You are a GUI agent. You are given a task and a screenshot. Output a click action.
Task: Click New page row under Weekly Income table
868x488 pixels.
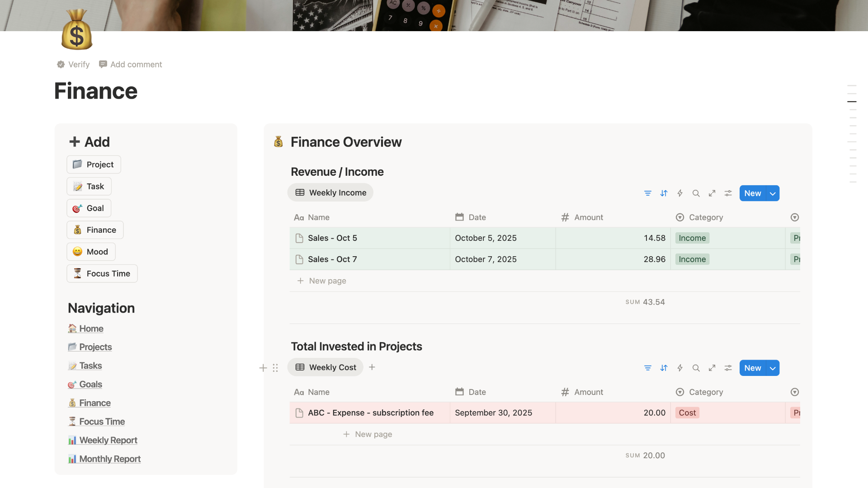327,281
